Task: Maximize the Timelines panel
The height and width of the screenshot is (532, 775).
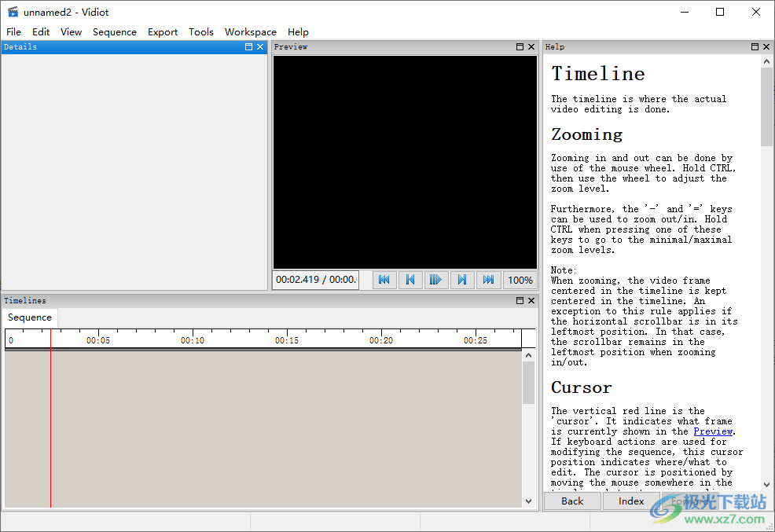Action: [520, 300]
